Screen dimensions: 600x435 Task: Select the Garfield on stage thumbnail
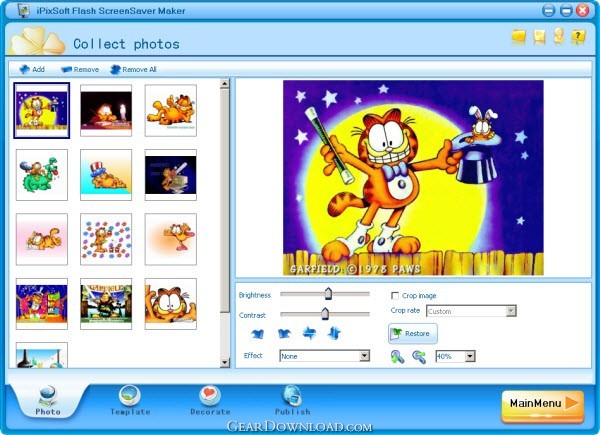coord(42,304)
